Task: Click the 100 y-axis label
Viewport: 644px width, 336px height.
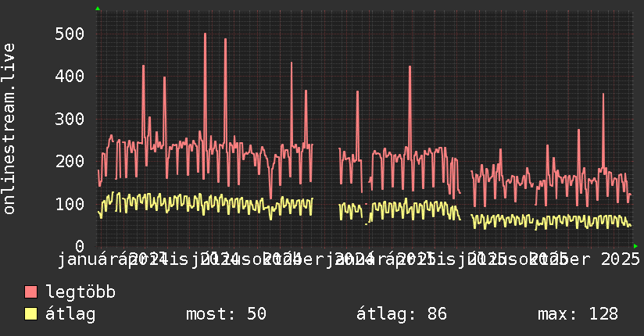Action: tap(70, 204)
